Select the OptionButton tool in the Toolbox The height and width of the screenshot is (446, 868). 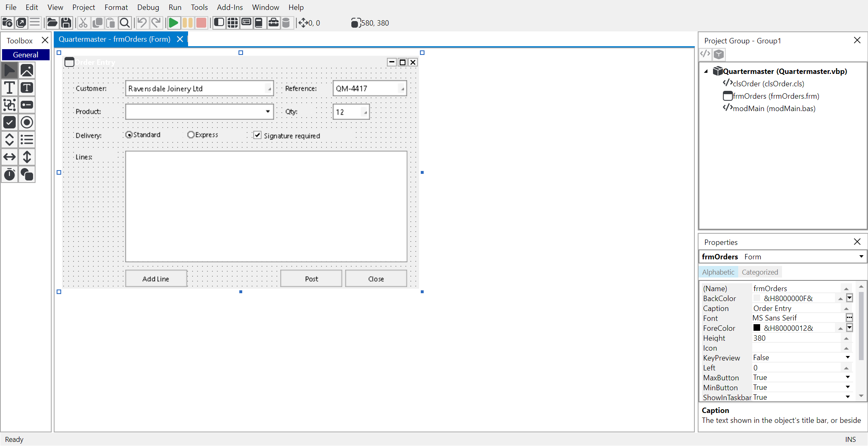tap(27, 123)
